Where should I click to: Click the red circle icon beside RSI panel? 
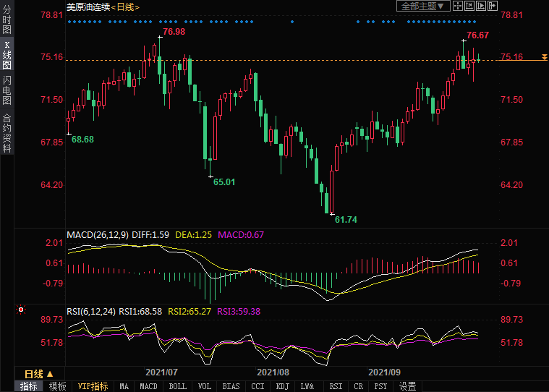click(21, 310)
